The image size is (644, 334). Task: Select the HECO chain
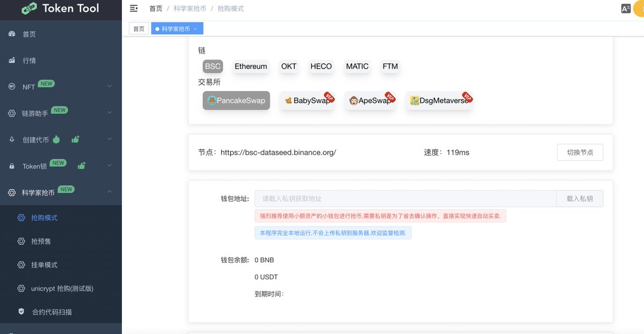click(321, 66)
